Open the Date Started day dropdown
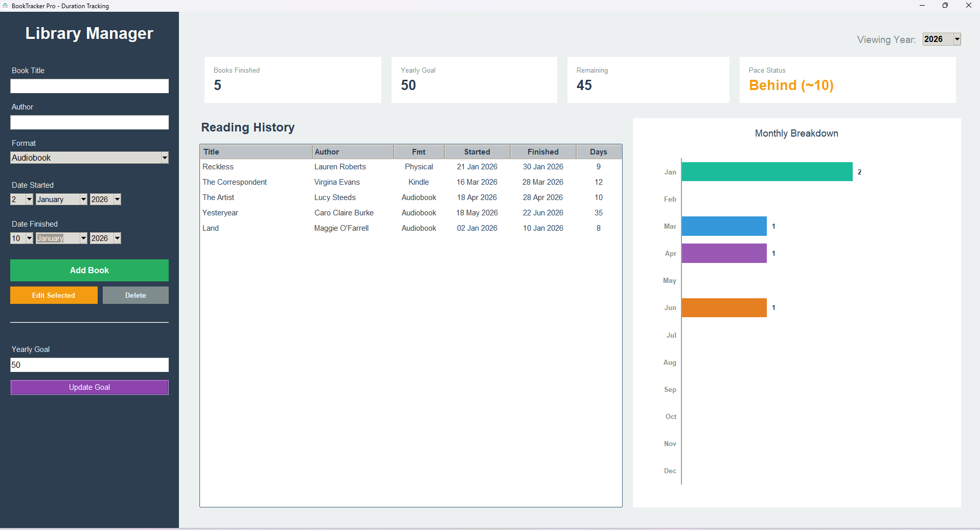The image size is (980, 530). pyautogui.click(x=22, y=200)
